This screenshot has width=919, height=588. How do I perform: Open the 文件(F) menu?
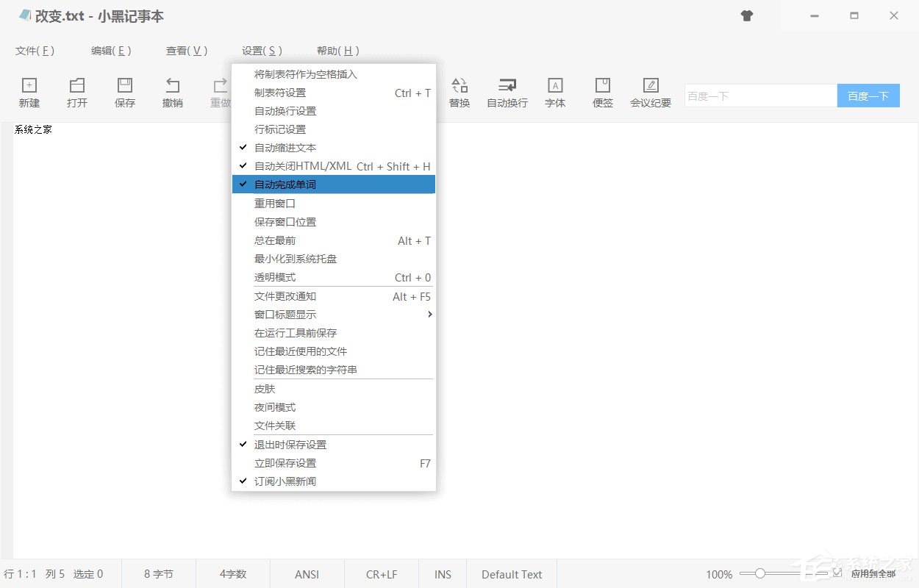pyautogui.click(x=35, y=51)
